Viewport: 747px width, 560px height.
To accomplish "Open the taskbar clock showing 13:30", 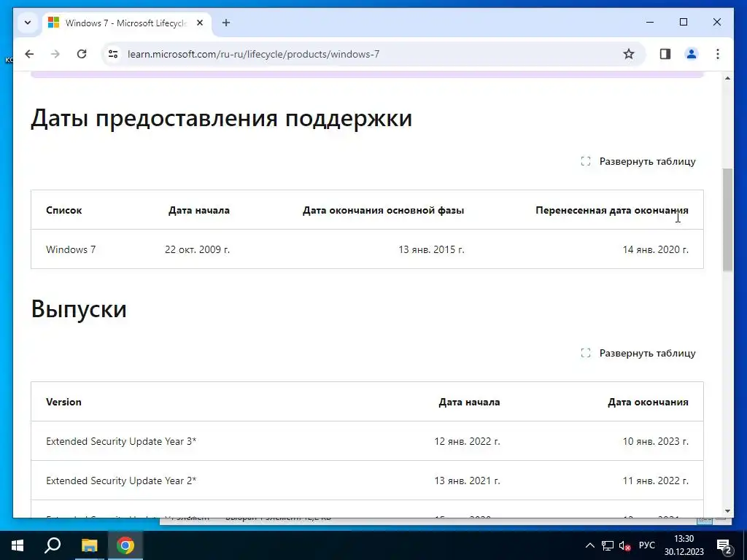I will 684,545.
